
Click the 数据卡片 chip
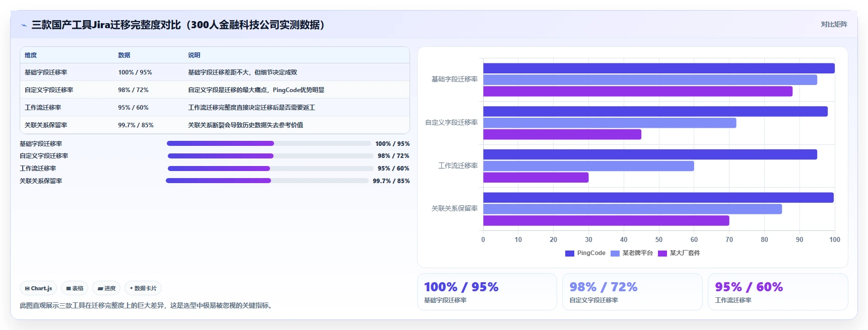[143, 288]
